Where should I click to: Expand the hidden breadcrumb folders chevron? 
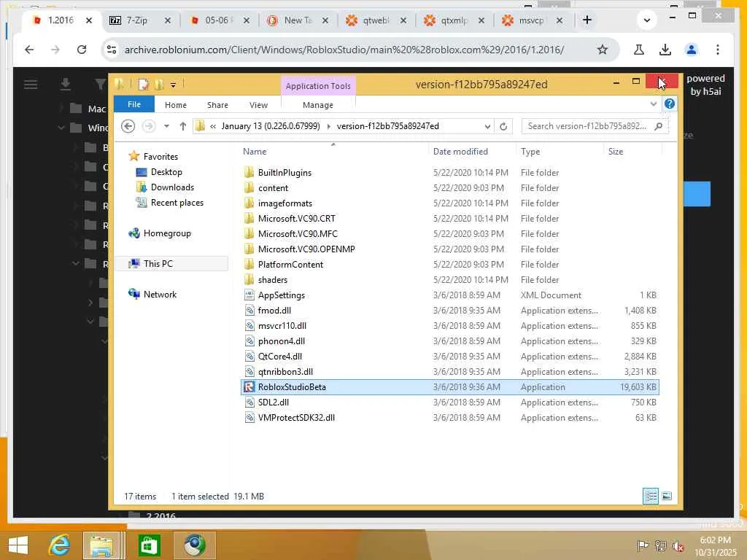click(213, 126)
